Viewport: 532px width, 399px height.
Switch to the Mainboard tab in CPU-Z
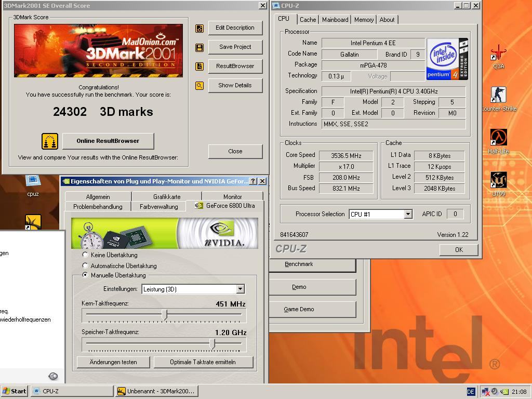335,20
